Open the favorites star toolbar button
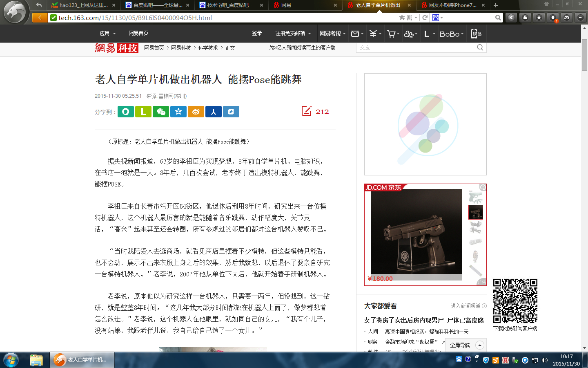Viewport: 588px width, 368px height. 539,18
